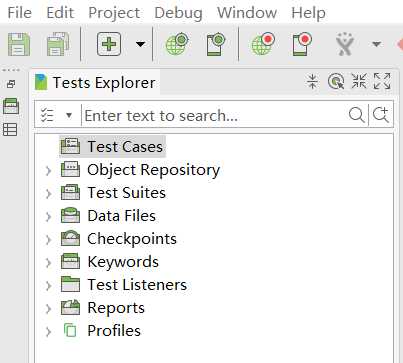
Task: Select the Test Cases folder
Action: 112,147
